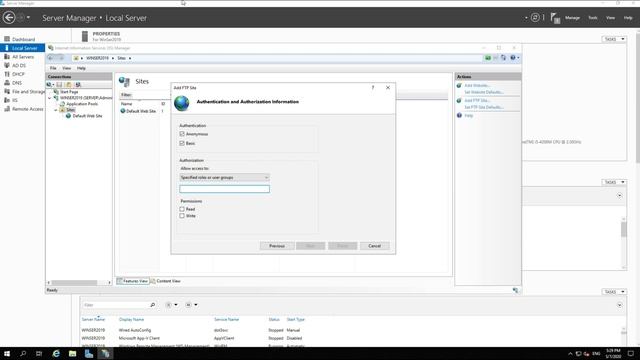Screen dimensions: 640x360
Task: Open Windows Start menu
Action: pos(7,353)
